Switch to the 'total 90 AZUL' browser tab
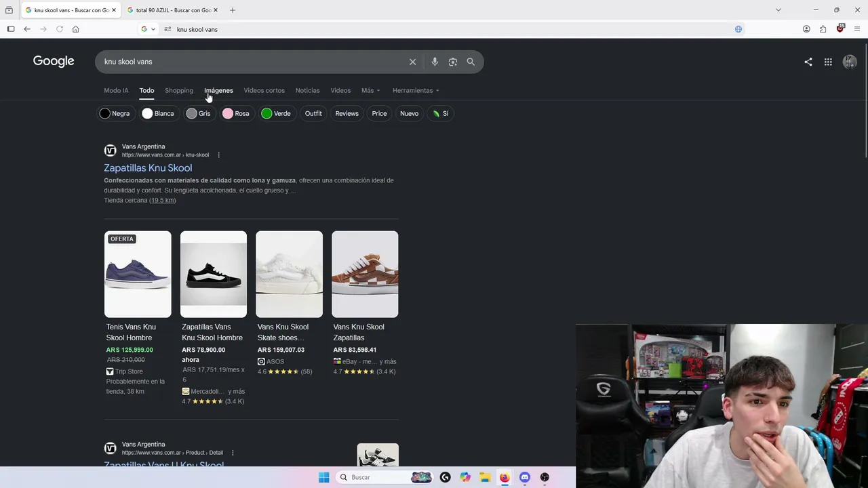The width and height of the screenshot is (868, 488). [x=173, y=10]
